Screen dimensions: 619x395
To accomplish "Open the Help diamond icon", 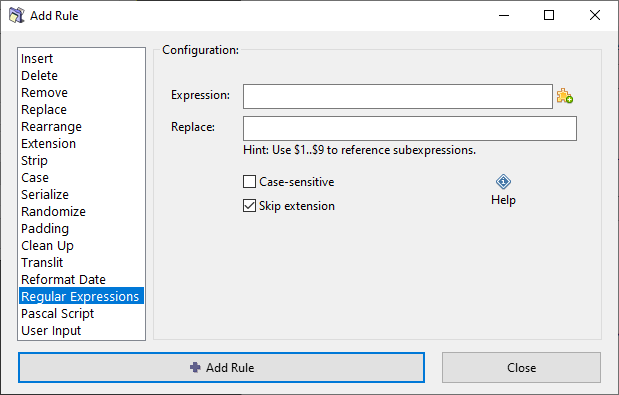I will tap(503, 182).
